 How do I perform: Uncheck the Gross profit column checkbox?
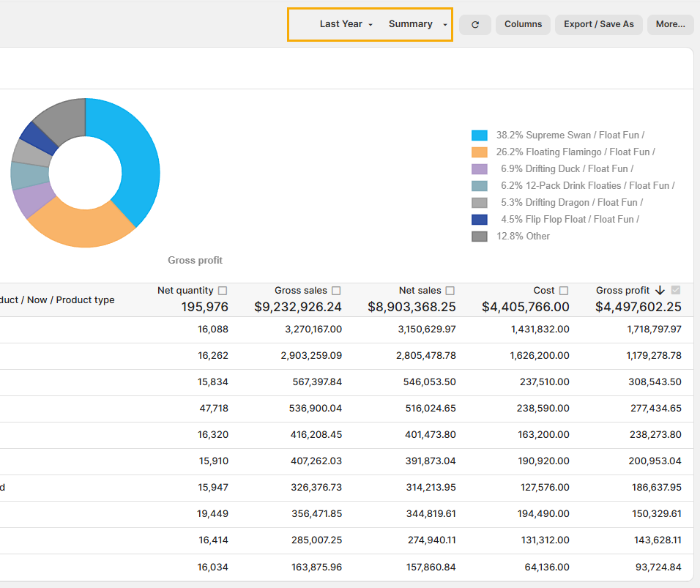pyautogui.click(x=676, y=290)
